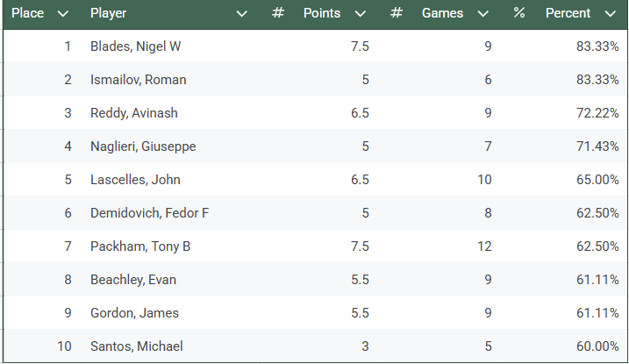Image resolution: width=629 pixels, height=364 pixels.
Task: Open the Percent column dropdown arrow
Action: tap(610, 14)
